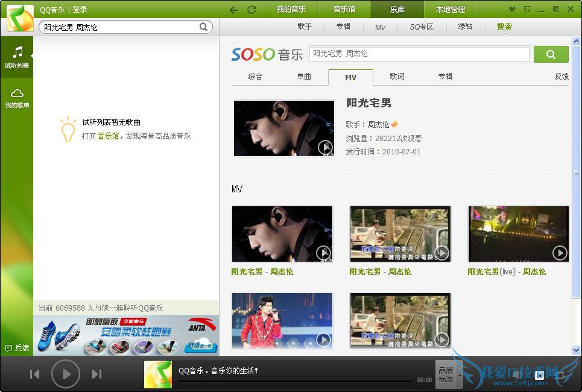582x392 pixels.
Task: Refresh the page with the reload icon
Action: pyautogui.click(x=251, y=10)
